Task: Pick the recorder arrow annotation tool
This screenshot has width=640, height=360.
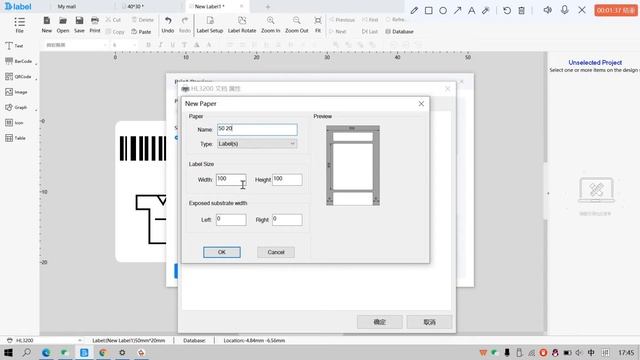Action: tap(457, 11)
